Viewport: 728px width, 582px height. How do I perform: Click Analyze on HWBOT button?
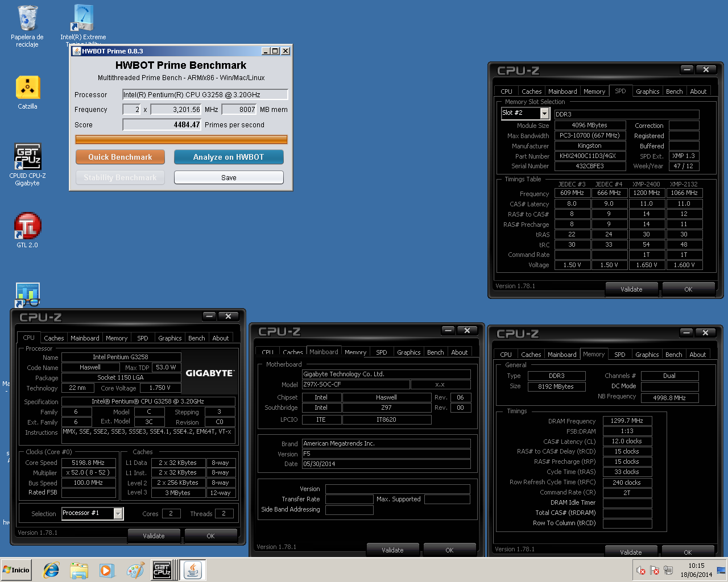click(229, 157)
